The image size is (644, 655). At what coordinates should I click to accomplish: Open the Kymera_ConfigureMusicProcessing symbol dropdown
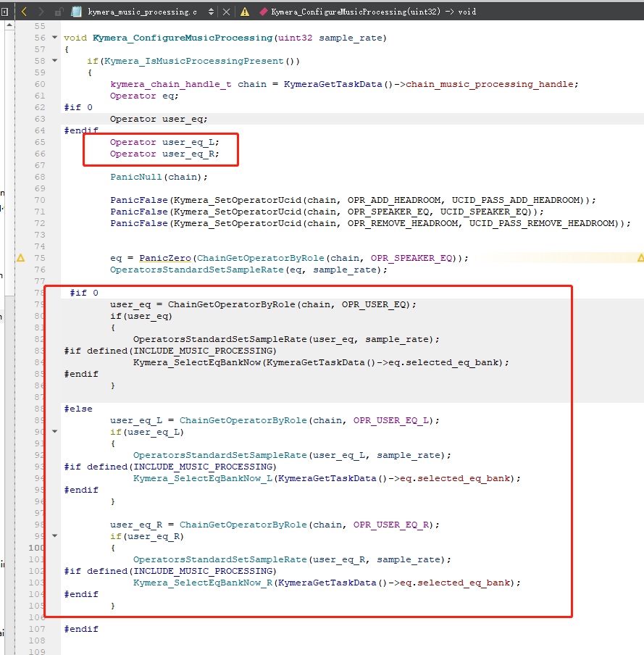(374, 12)
